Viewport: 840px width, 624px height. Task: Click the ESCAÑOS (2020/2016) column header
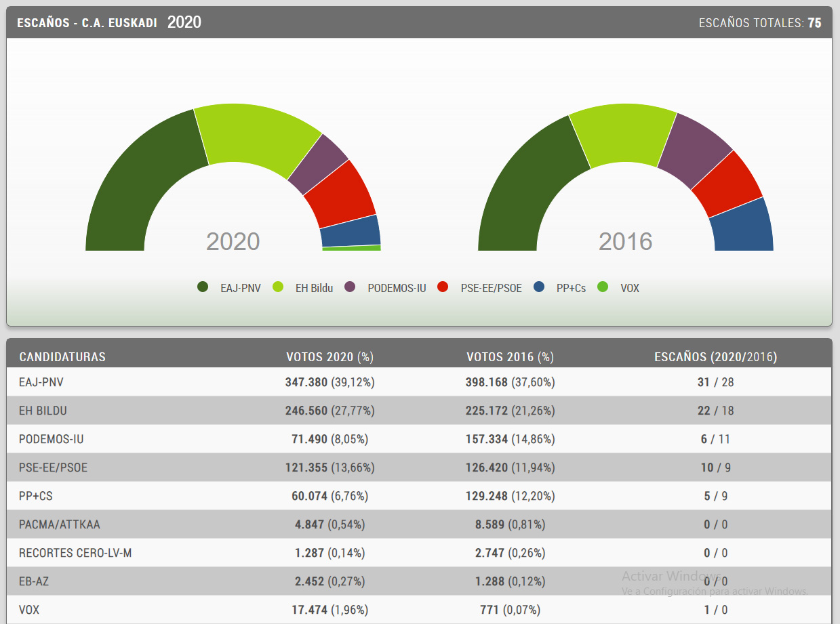click(715, 357)
